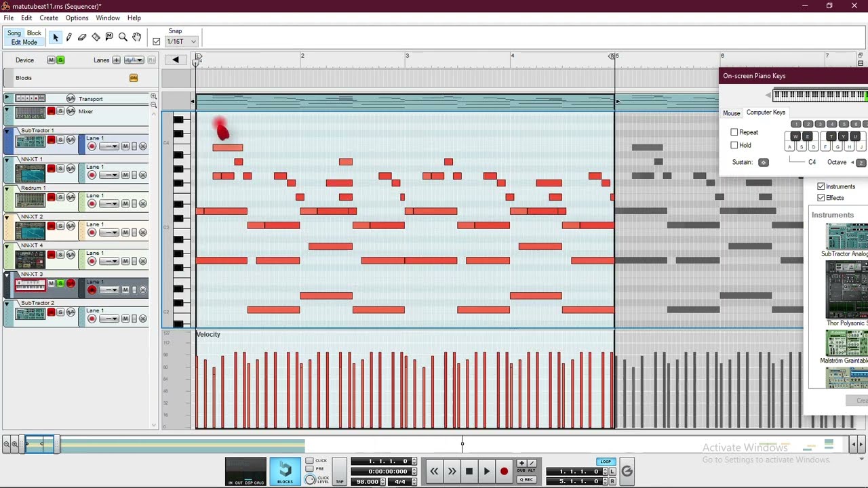
Task: Delete SubTractor 1 Lane 1 with X
Action: click(x=143, y=146)
